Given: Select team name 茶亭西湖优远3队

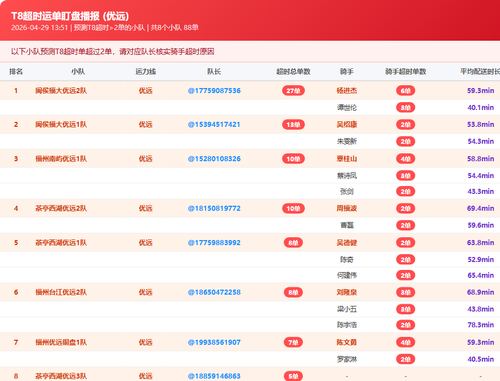Looking at the screenshot, I should [x=61, y=376].
